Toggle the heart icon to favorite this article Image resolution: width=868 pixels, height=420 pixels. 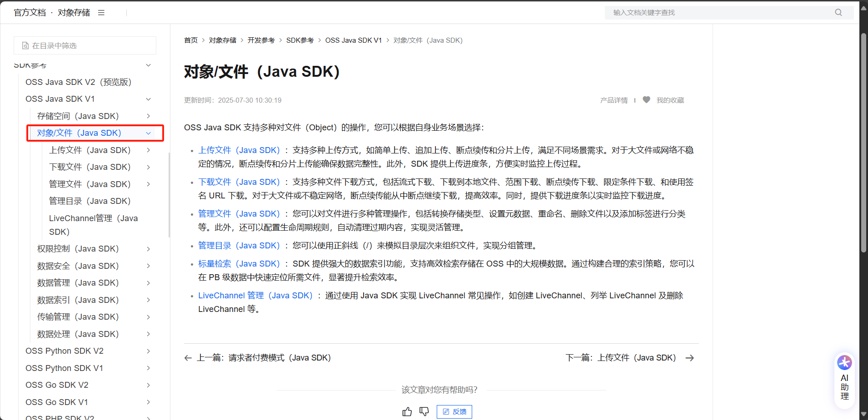tap(646, 100)
